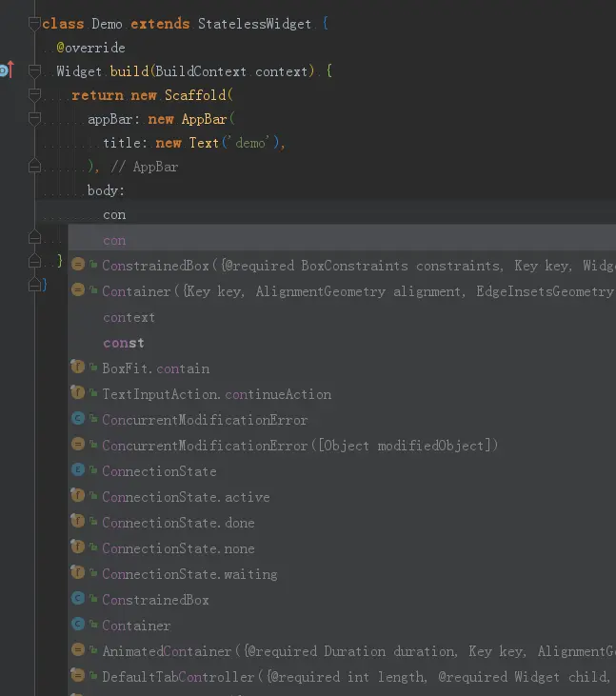Click field icon next to ConnectionState.done

(x=78, y=521)
